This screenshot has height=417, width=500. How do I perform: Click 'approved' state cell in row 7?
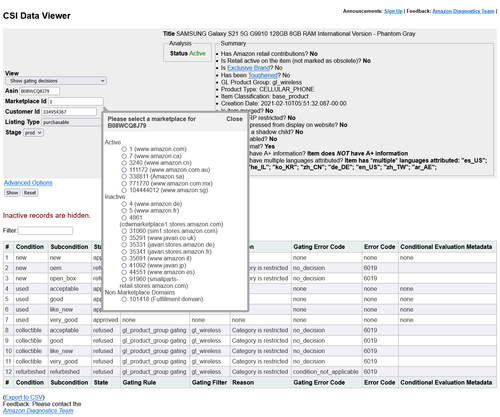(x=105, y=320)
